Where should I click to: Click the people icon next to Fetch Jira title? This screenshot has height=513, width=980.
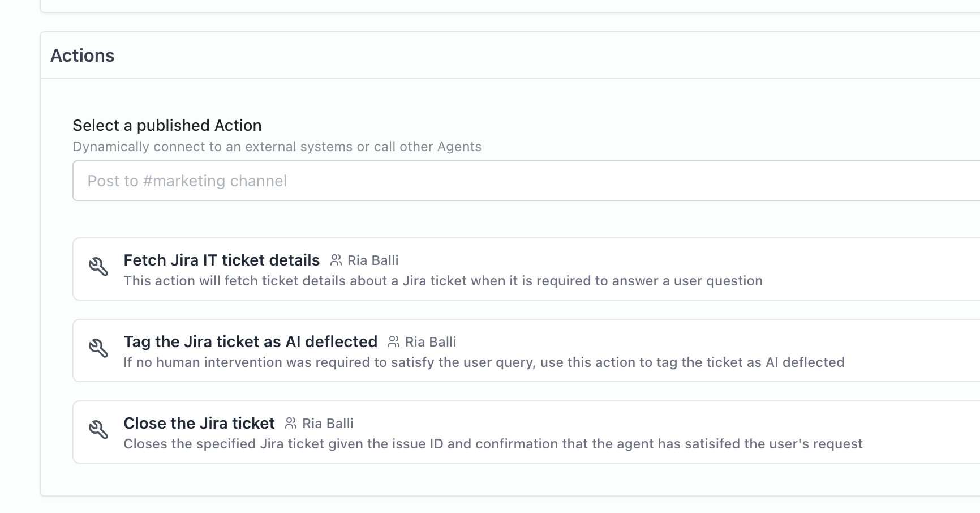point(336,260)
